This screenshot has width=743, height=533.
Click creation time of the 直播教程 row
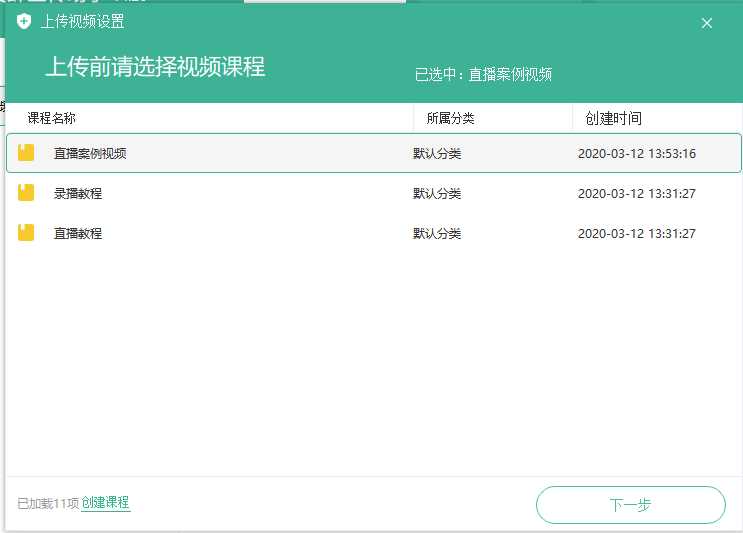pyautogui.click(x=637, y=234)
